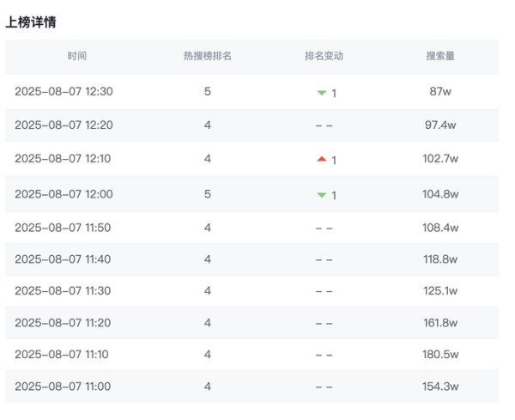Click the 时间 column header
This screenshot has width=515, height=420.
[x=77, y=56]
